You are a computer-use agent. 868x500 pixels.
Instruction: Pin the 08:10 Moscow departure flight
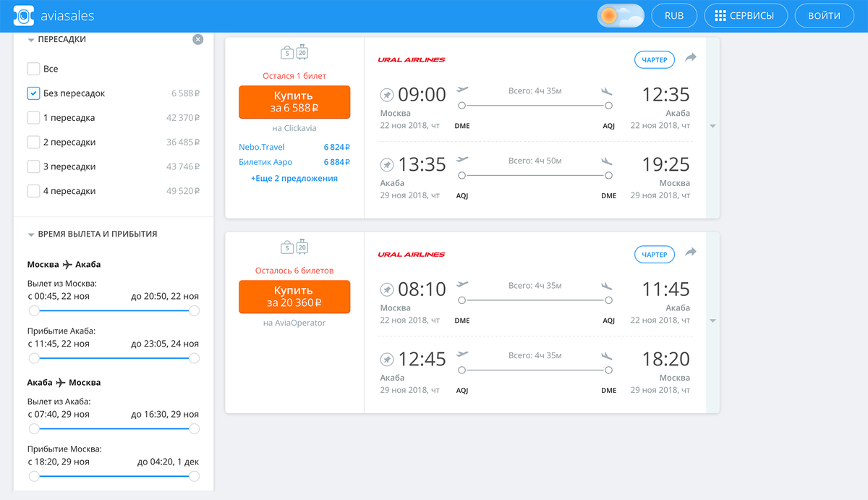click(x=387, y=289)
